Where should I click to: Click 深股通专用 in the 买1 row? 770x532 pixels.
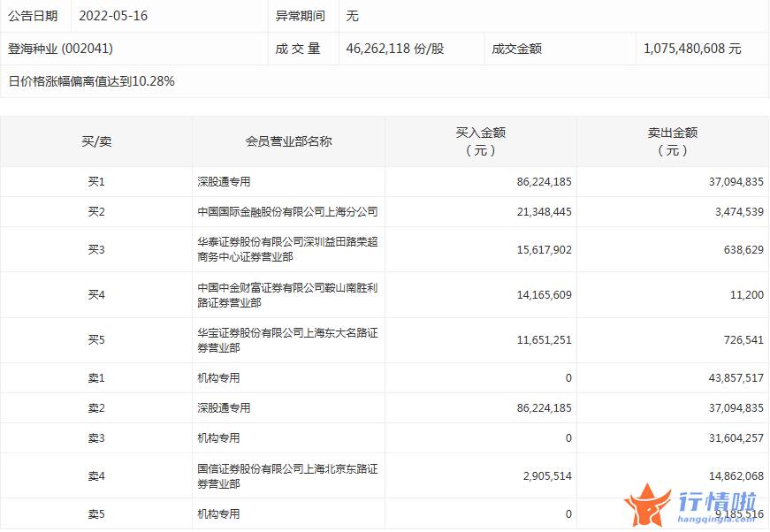click(x=224, y=181)
